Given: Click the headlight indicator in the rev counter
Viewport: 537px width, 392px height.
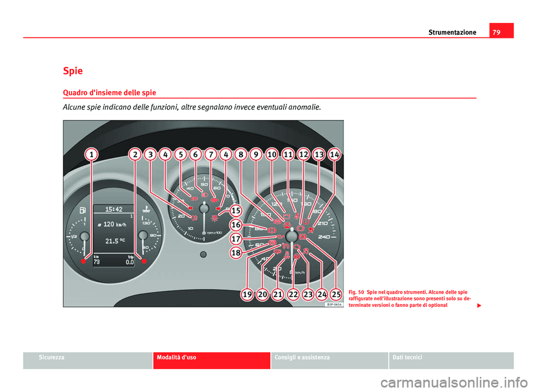Looking at the screenshot, I should pyautogui.click(x=205, y=195).
